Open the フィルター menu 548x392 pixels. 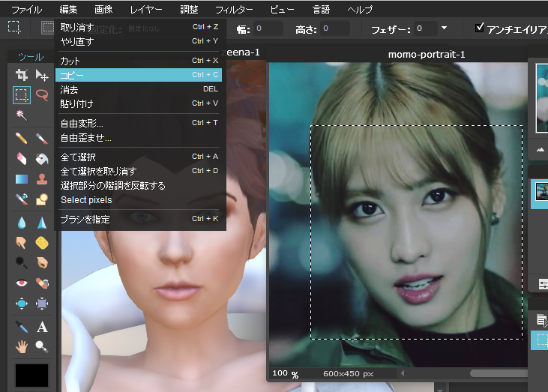click(234, 10)
